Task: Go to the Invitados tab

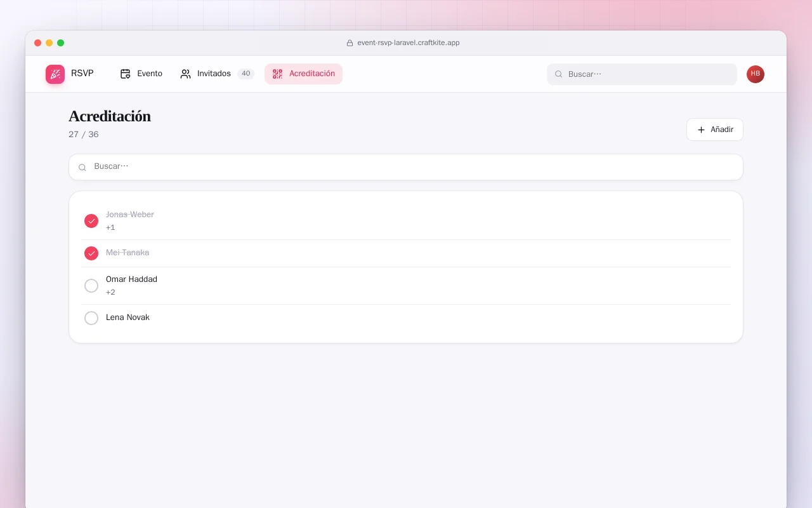Action: [x=217, y=74]
